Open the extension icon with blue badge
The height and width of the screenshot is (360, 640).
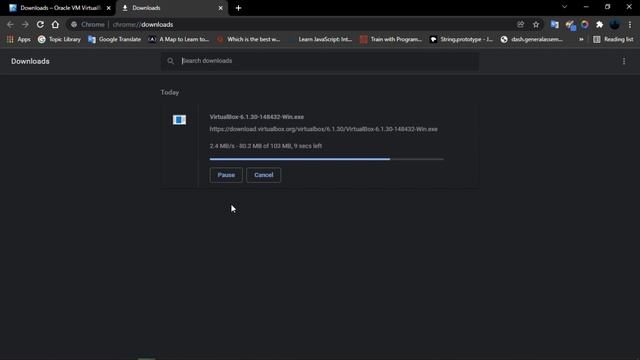[x=570, y=25]
